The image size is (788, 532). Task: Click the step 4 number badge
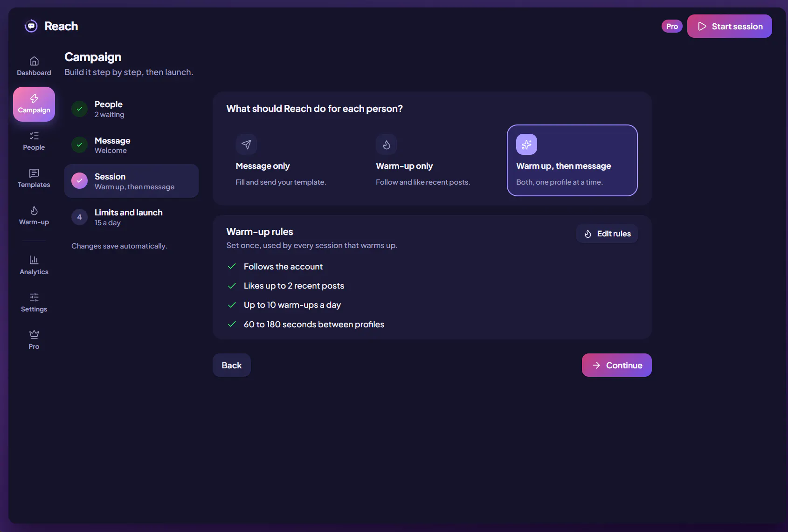[80, 217]
